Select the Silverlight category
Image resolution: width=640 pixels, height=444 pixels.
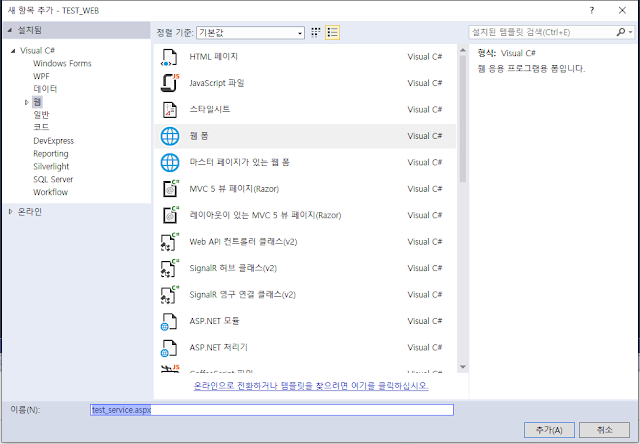[x=51, y=166]
